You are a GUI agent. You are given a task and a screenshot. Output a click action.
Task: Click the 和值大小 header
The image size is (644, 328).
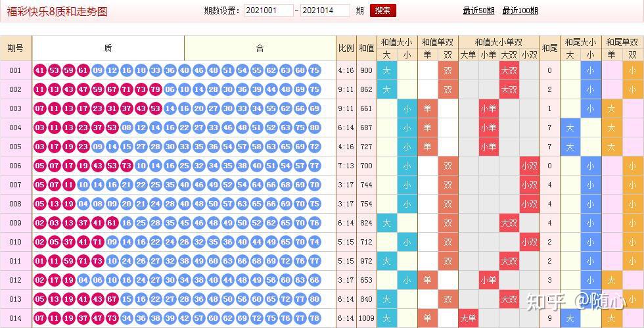(x=397, y=42)
